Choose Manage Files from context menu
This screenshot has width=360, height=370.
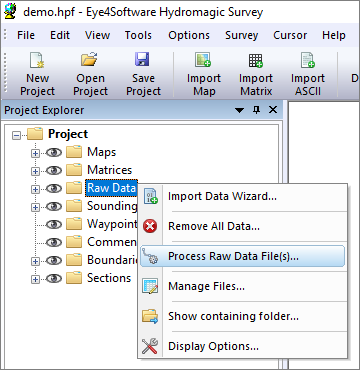tap(242, 286)
